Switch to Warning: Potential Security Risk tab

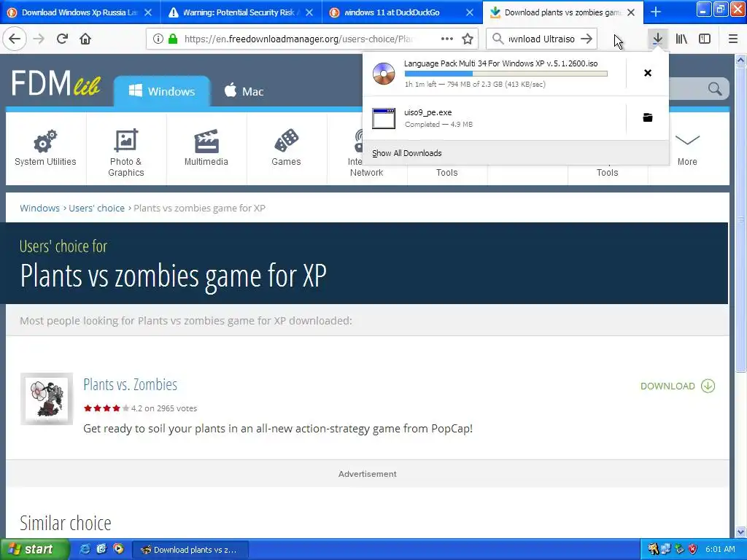point(241,12)
